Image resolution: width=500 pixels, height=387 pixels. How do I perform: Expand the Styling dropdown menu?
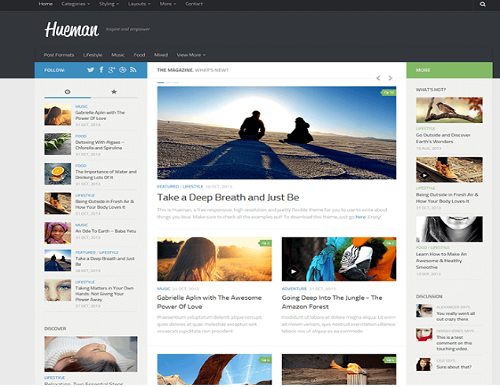point(109,4)
